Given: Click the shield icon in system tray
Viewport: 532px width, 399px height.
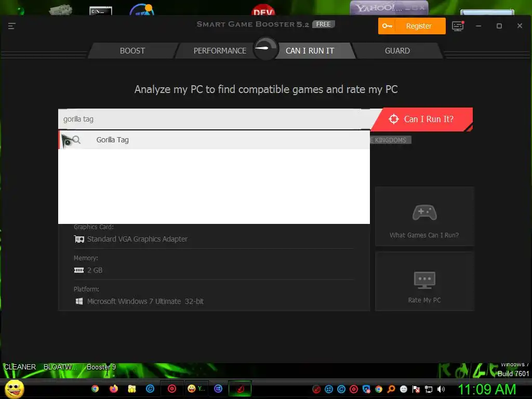Looking at the screenshot, I should (x=366, y=389).
